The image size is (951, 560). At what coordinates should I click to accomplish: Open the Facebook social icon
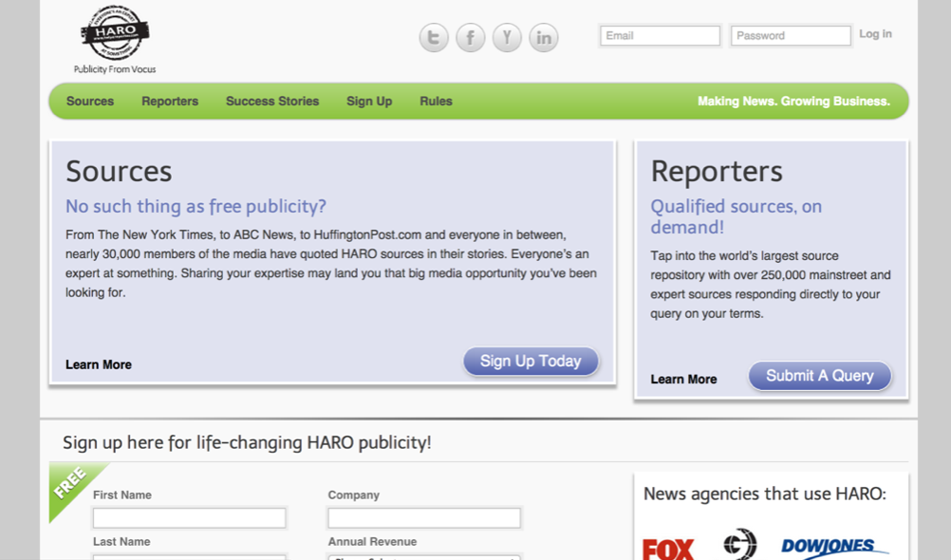click(x=471, y=38)
